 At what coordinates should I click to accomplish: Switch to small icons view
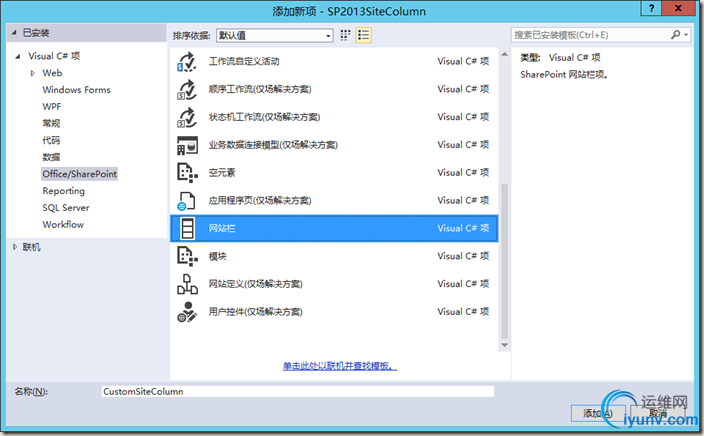pyautogui.click(x=345, y=35)
